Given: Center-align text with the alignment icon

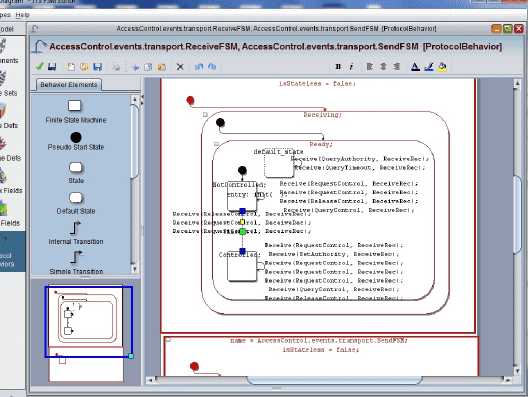Looking at the screenshot, I should (x=383, y=67).
